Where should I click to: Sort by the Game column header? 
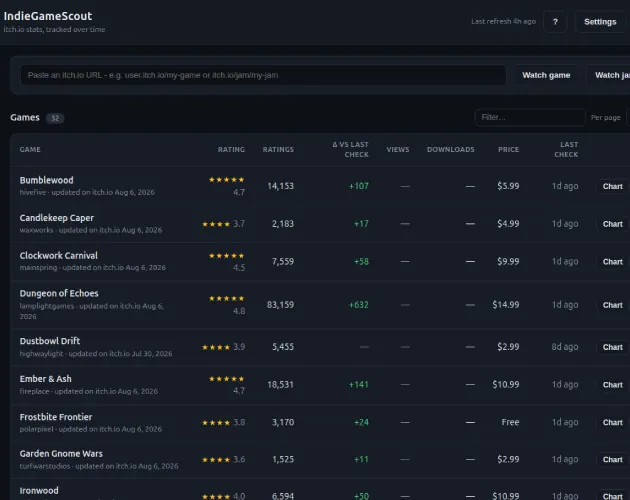click(x=30, y=150)
